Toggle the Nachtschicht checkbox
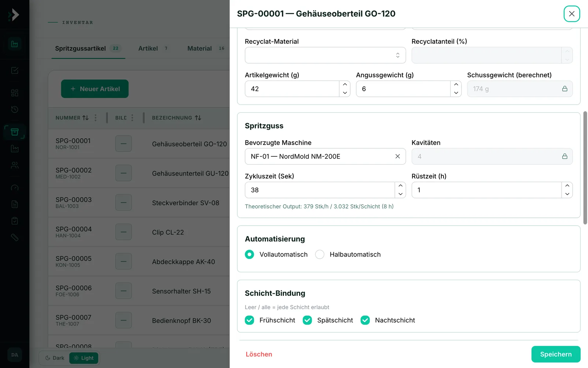Image resolution: width=588 pixels, height=368 pixels. pos(365,320)
